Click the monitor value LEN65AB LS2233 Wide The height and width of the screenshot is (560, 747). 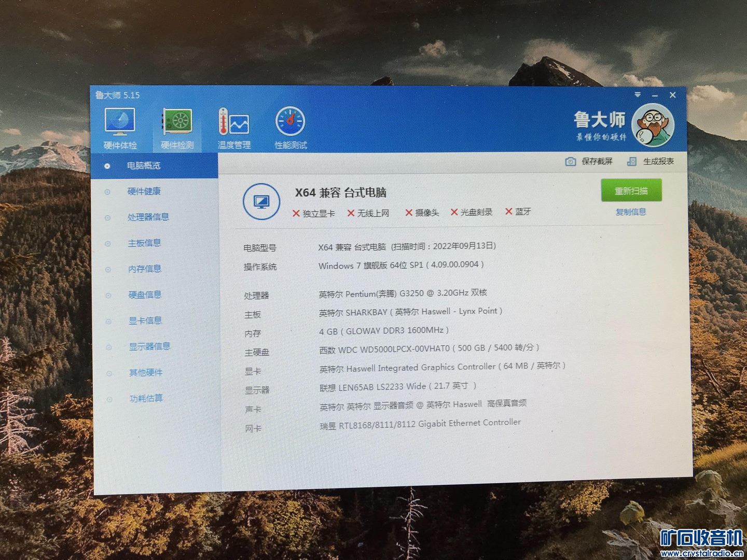click(x=398, y=387)
